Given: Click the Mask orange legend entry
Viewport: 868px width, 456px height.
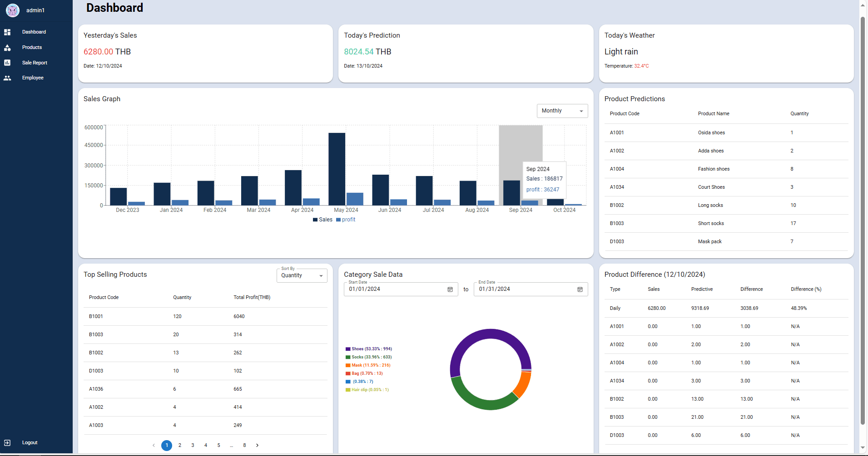Looking at the screenshot, I should coord(368,366).
